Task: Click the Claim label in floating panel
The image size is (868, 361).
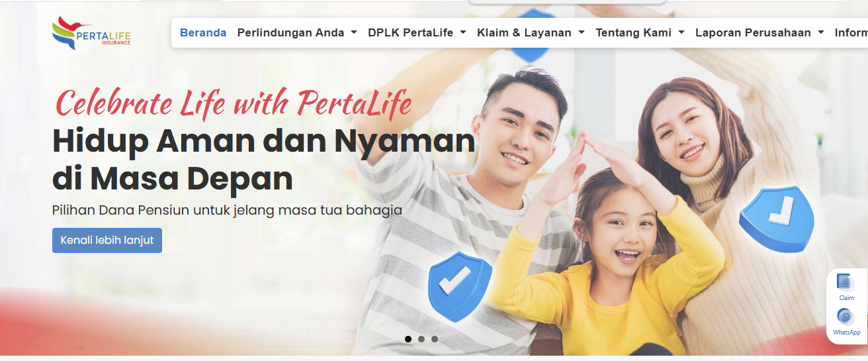Action: tap(846, 298)
